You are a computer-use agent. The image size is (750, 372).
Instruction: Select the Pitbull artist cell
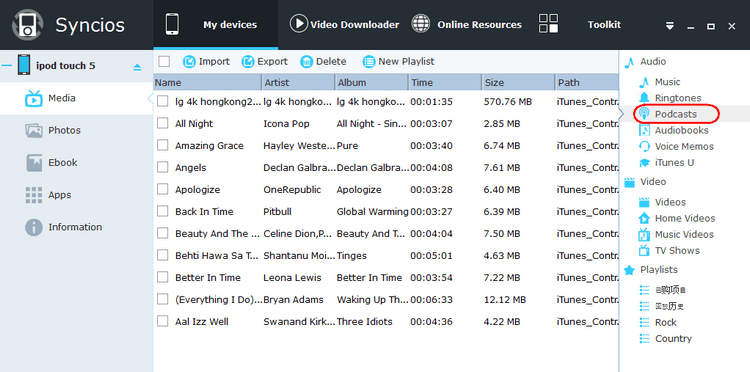click(x=277, y=211)
